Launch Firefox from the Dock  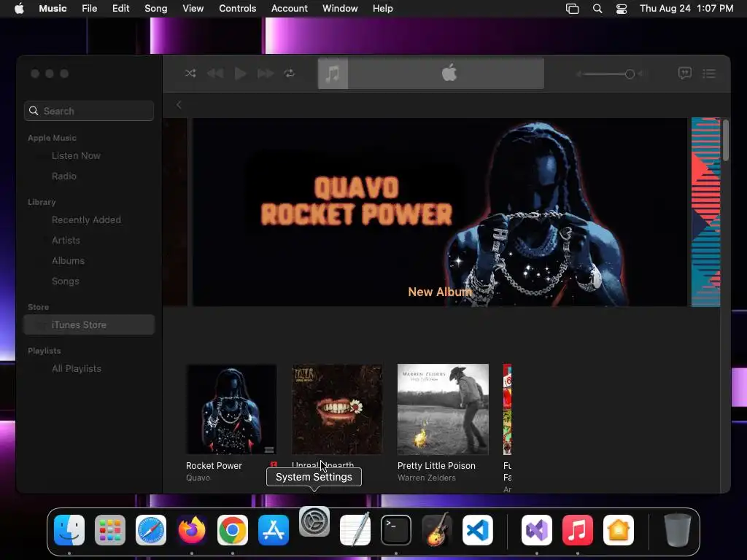(x=192, y=530)
